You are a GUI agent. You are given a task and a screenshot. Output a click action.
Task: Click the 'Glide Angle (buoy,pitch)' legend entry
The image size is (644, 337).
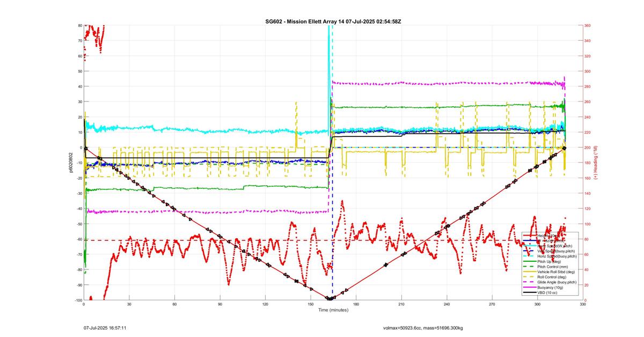(557, 282)
